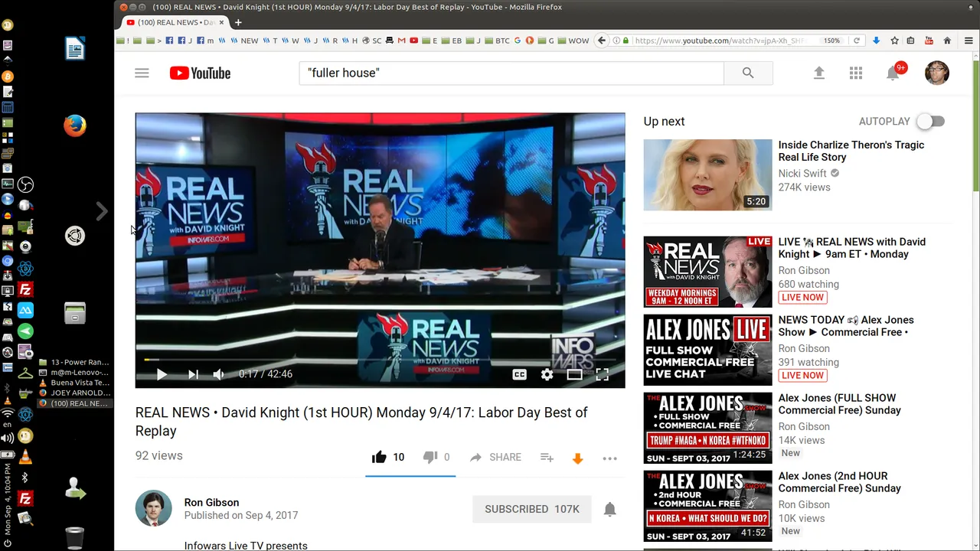Expand the desktop panel chevron arrow
The height and width of the screenshot is (551, 980).
102,211
